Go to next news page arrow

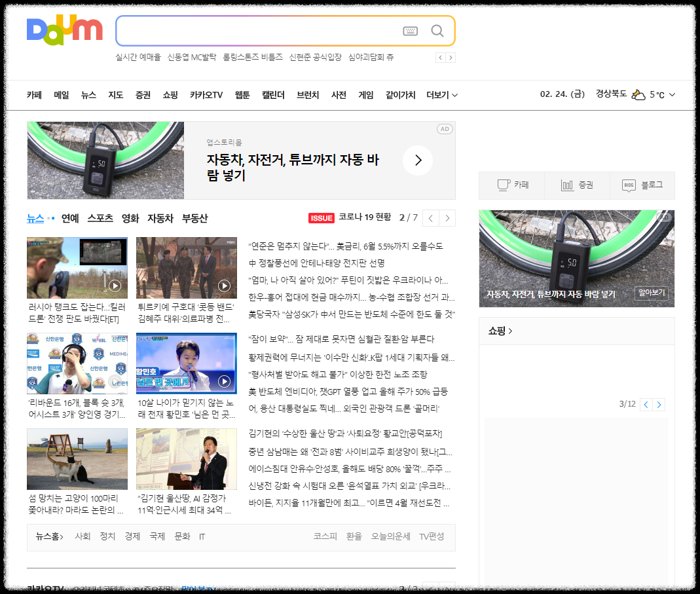[447, 218]
